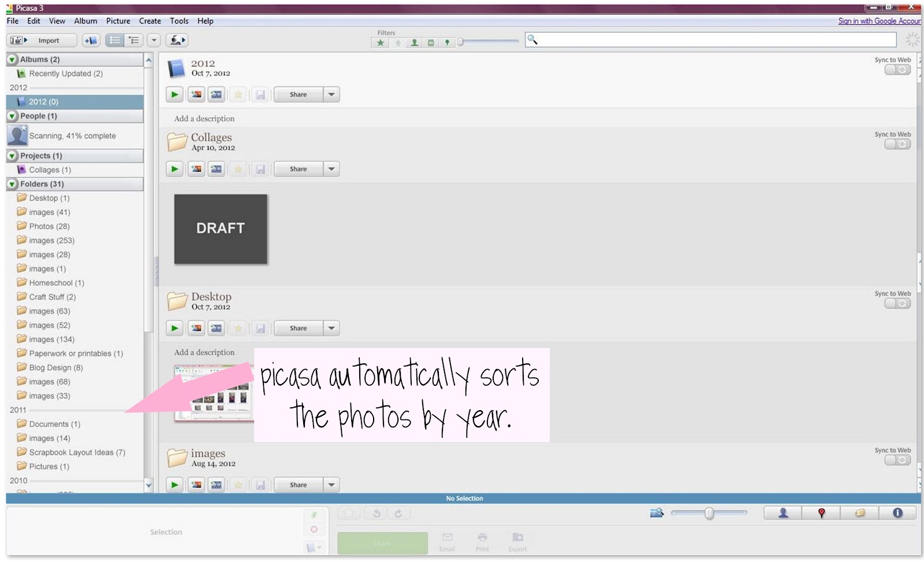
Task: Open the Edit menu
Action: click(33, 21)
